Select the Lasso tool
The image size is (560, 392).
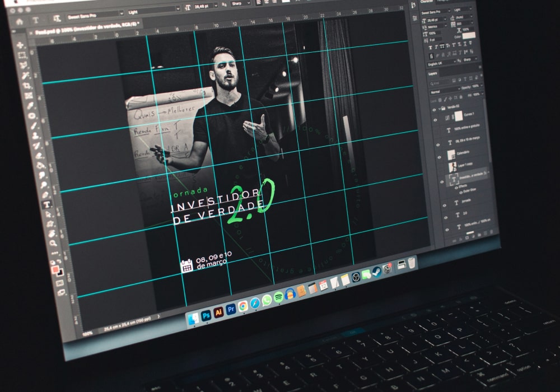[24, 66]
